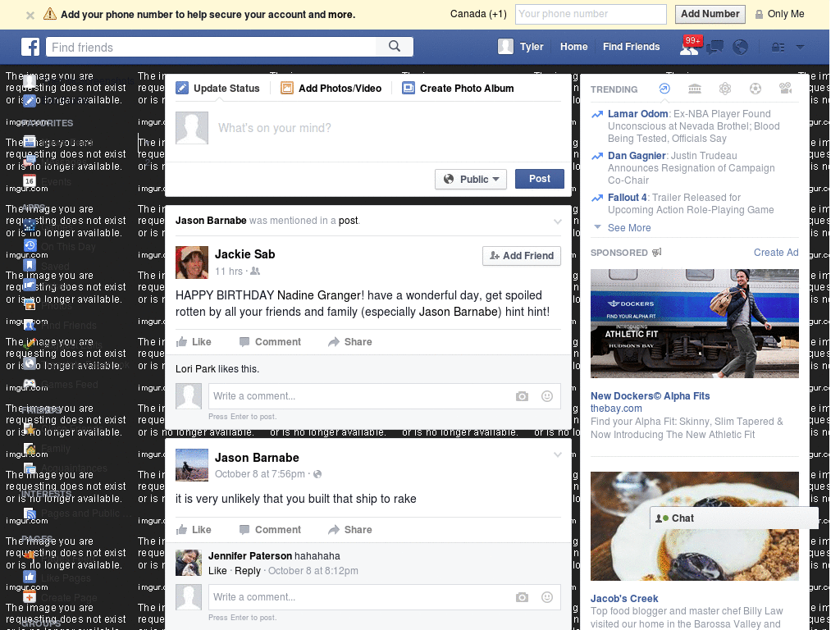Select Science trending category icon

coord(725,89)
